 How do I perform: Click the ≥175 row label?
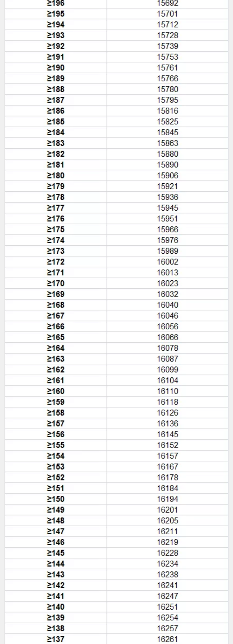[x=55, y=229]
